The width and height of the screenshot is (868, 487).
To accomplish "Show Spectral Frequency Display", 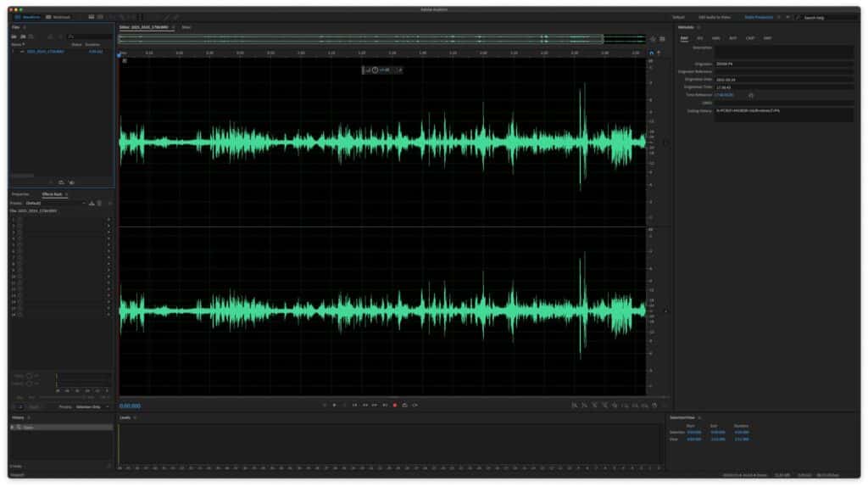I will [x=92, y=17].
